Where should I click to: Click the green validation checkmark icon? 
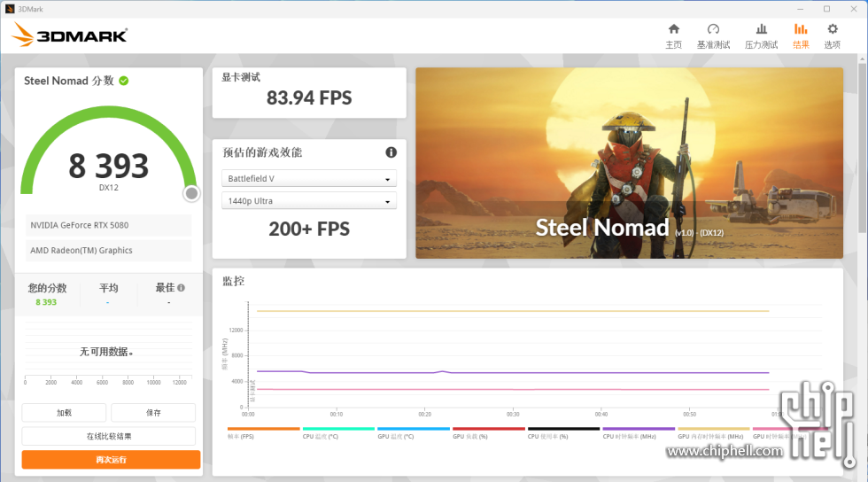124,81
